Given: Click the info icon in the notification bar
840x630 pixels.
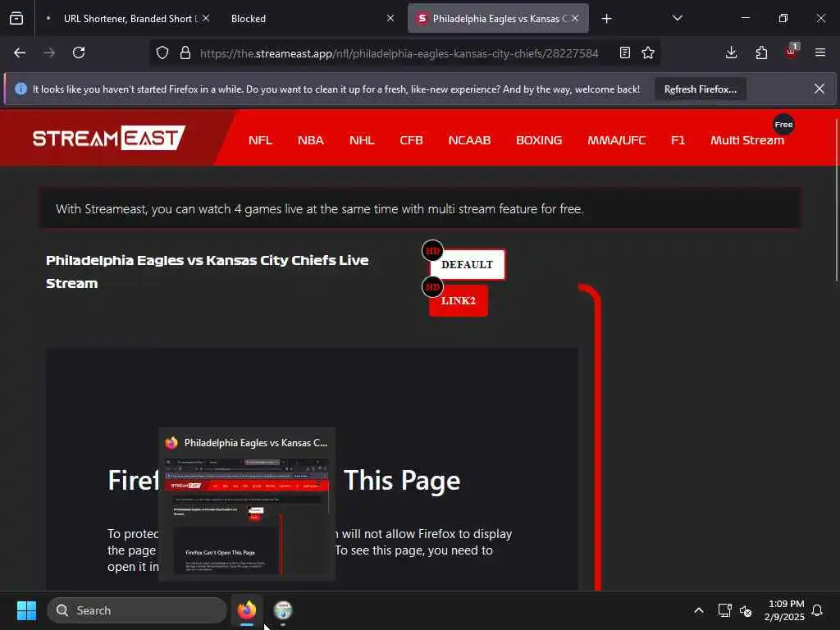Looking at the screenshot, I should 21,89.
